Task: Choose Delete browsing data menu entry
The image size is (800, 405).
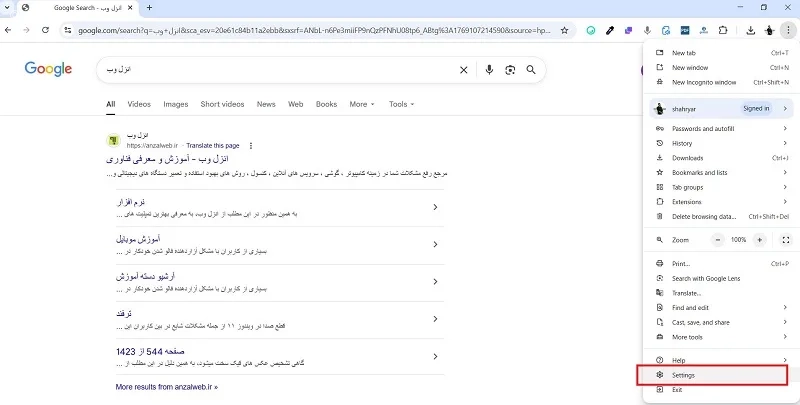Action: [x=721, y=216]
